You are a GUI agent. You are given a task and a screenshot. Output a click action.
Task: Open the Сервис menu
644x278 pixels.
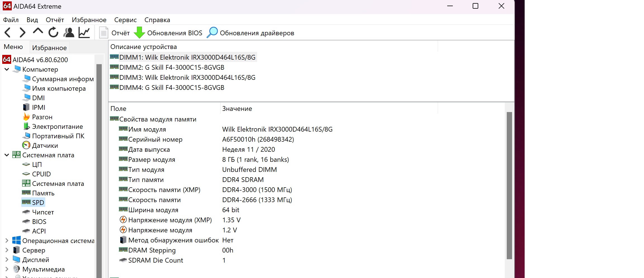[126, 20]
